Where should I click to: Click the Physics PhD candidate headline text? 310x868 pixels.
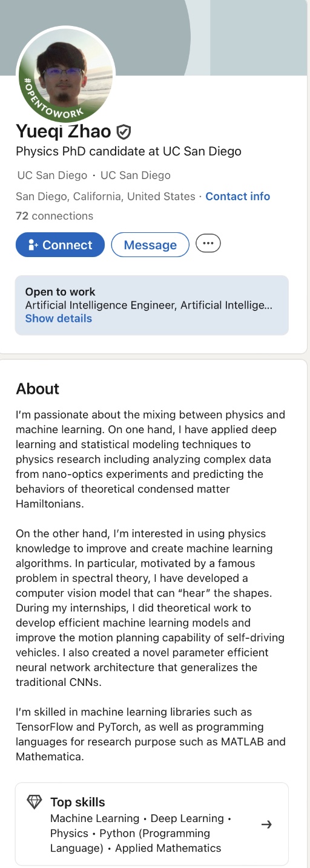click(x=128, y=151)
